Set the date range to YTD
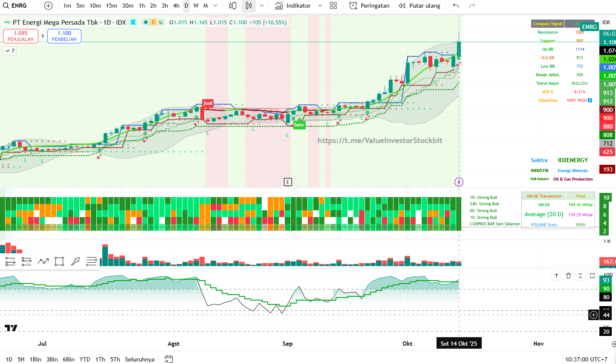 coord(85,359)
